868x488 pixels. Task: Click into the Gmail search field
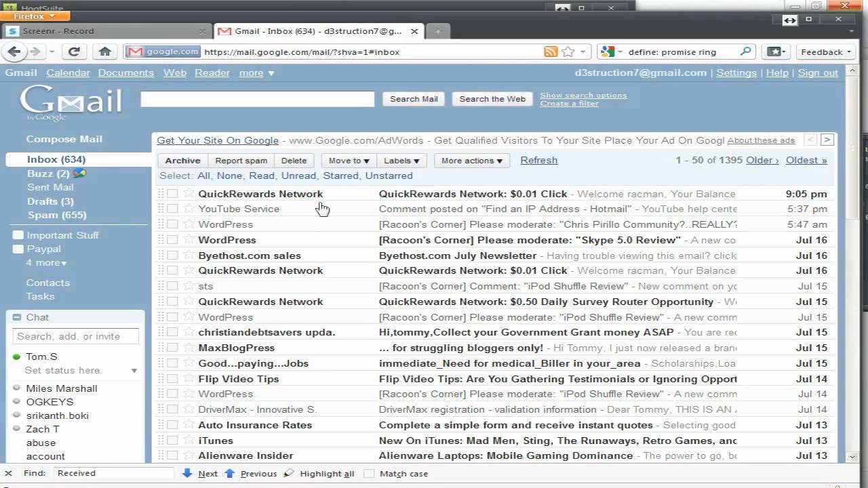click(258, 99)
